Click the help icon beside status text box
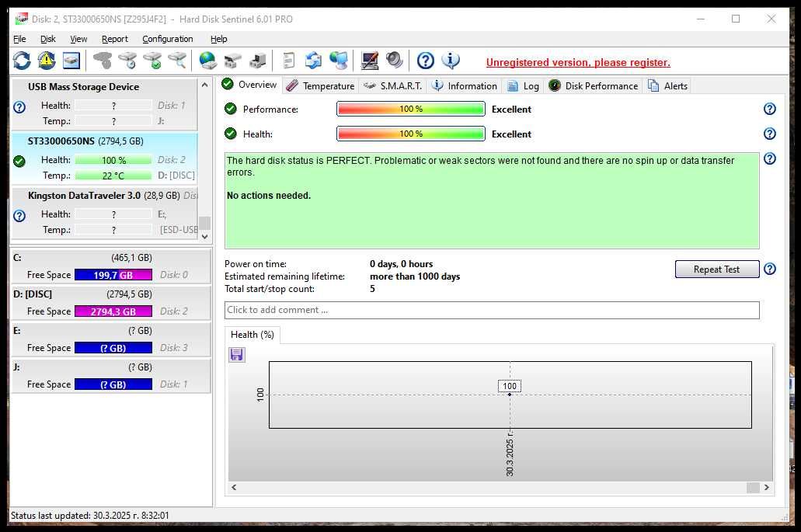This screenshot has width=801, height=532. [x=769, y=158]
